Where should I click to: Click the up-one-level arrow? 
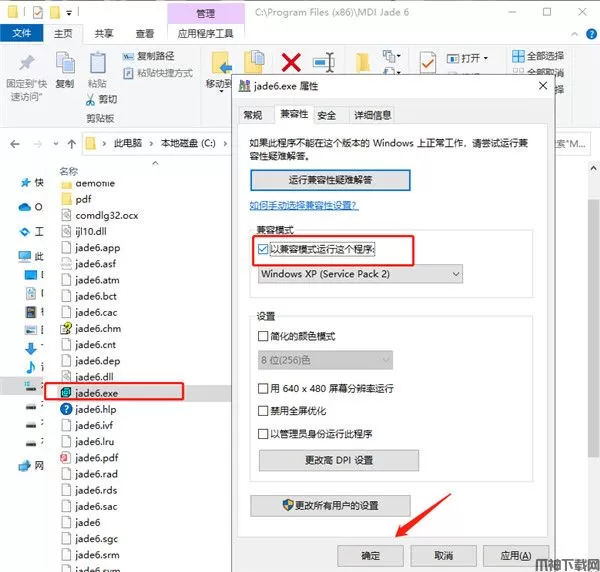click(72, 144)
